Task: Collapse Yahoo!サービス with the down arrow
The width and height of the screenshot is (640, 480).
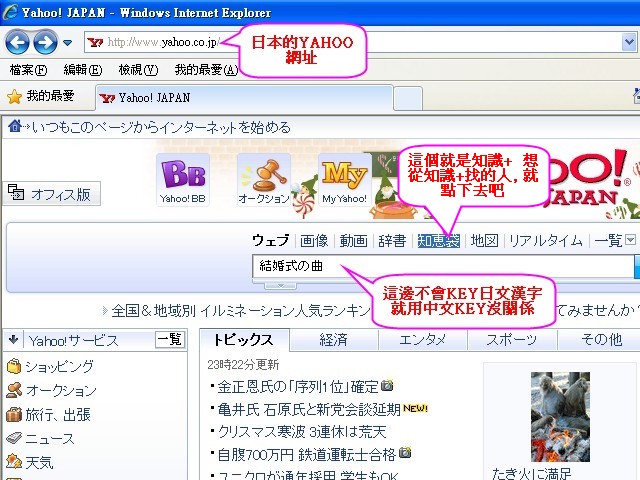Action: click(x=13, y=339)
